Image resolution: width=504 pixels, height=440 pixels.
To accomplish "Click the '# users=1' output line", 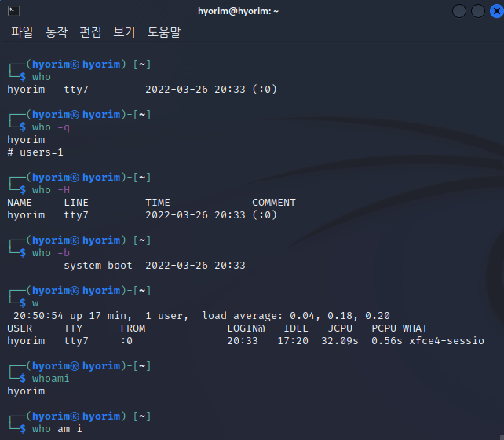I will tap(35, 152).
